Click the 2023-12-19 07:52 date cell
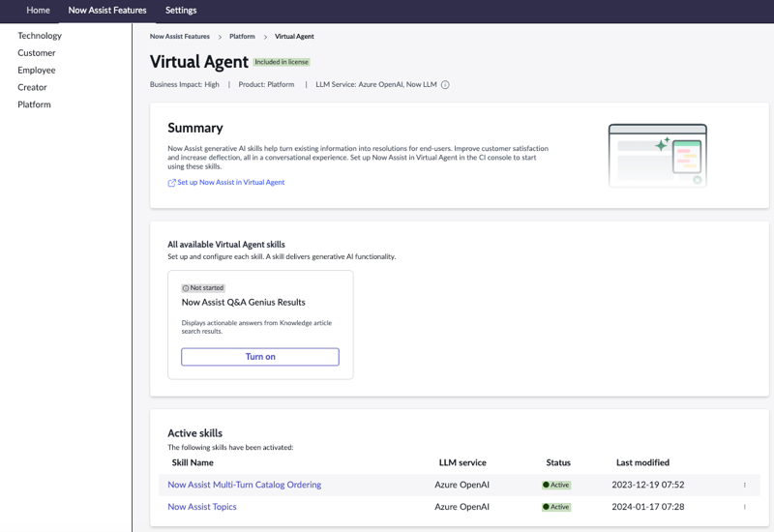 pyautogui.click(x=648, y=485)
